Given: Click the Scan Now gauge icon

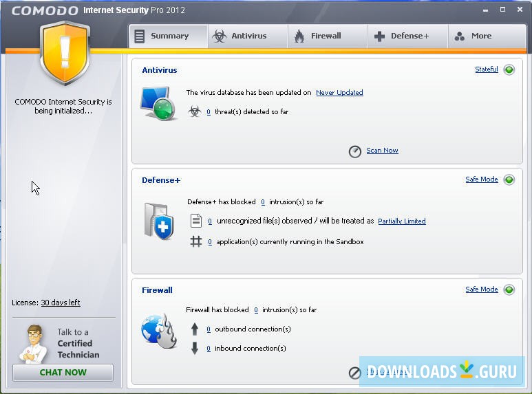Looking at the screenshot, I should pos(355,151).
